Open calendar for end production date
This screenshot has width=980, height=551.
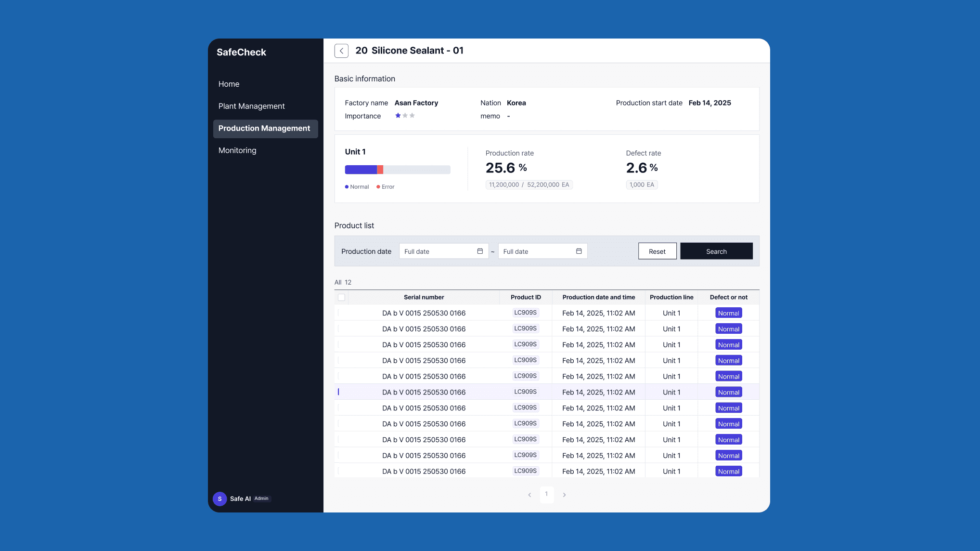[579, 251]
